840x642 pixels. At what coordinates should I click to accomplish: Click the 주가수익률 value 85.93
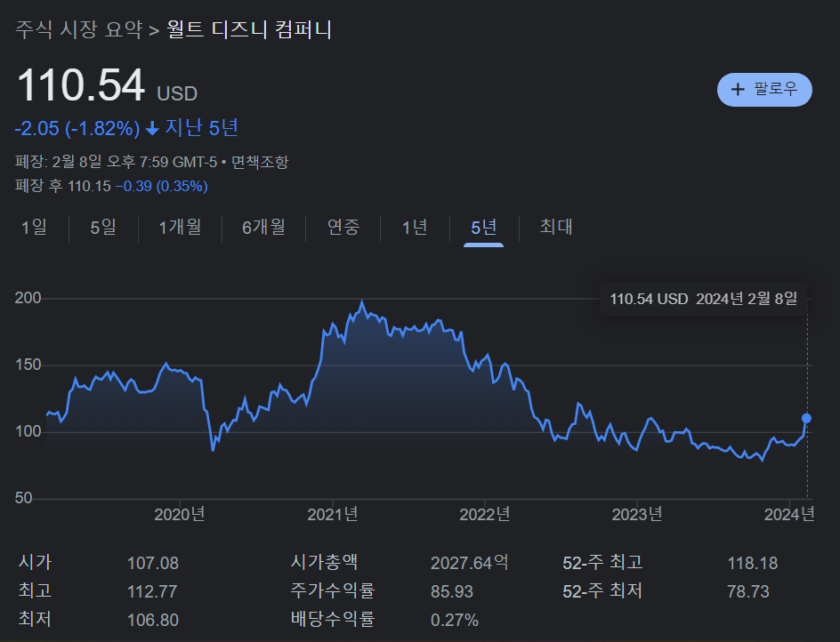pos(452,591)
